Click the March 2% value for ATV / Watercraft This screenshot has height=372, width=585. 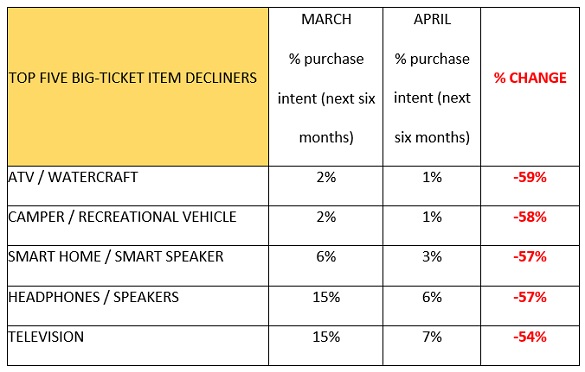click(326, 177)
